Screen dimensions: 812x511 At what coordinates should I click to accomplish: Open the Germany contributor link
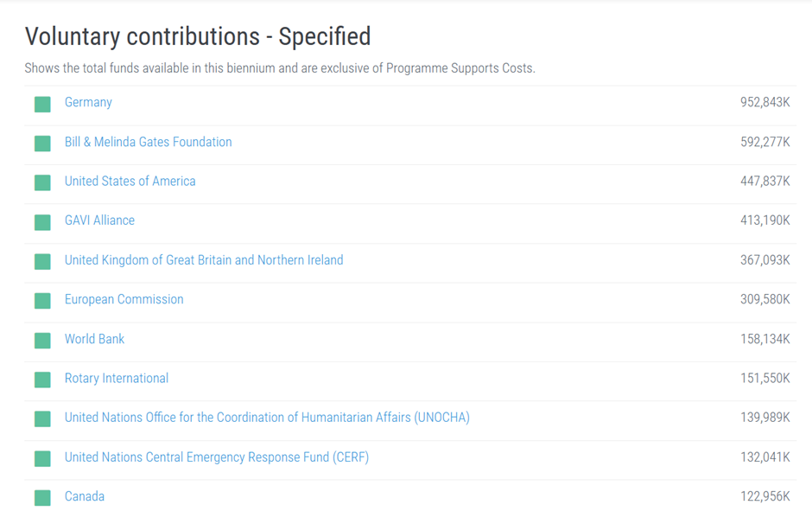click(88, 102)
